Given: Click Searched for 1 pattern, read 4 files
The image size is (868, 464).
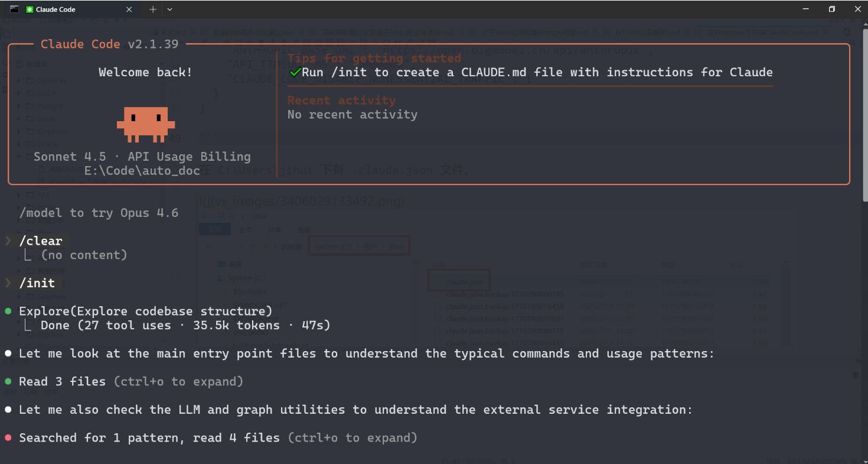Looking at the screenshot, I should pos(149,437).
